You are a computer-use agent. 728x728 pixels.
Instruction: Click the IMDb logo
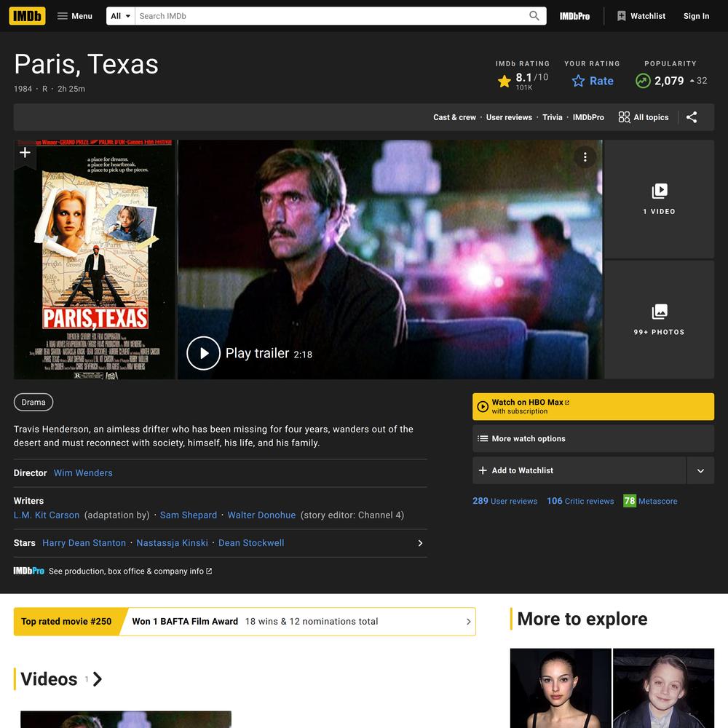(28, 16)
